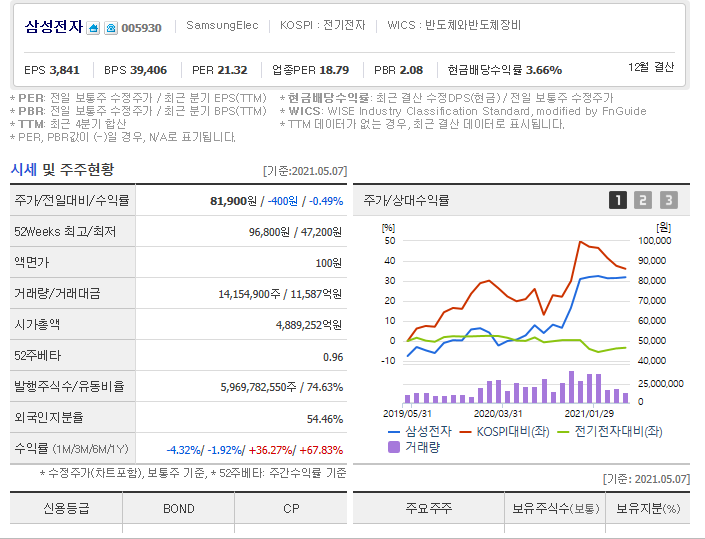
Task: Click the 보유지분(%) column header
Action: (x=648, y=508)
